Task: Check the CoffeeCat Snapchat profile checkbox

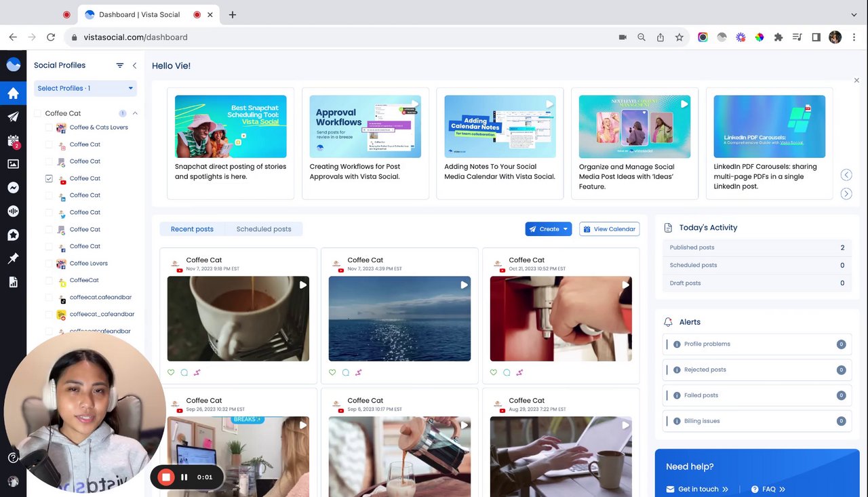Action: pos(49,280)
